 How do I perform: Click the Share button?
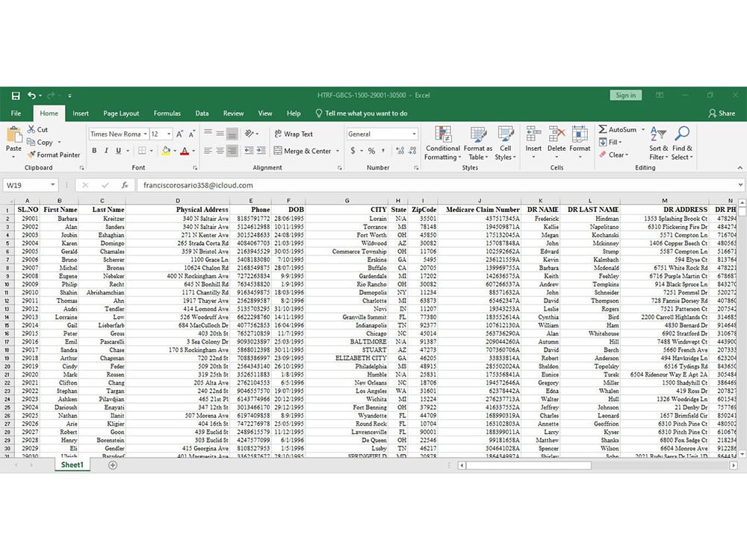[722, 113]
